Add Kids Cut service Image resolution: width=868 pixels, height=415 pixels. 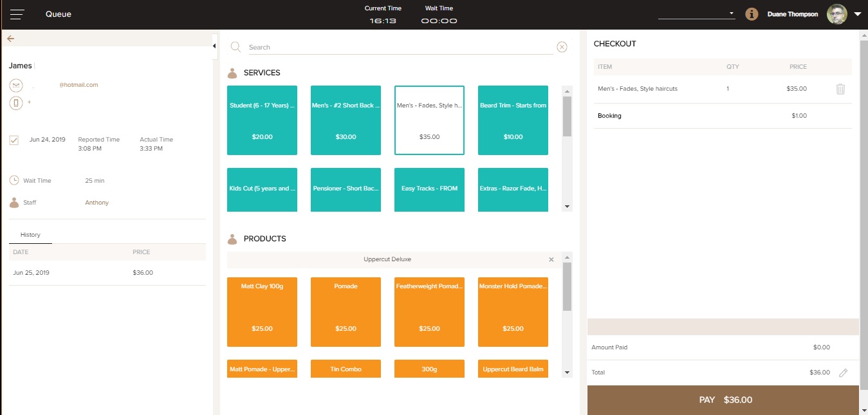(x=263, y=190)
